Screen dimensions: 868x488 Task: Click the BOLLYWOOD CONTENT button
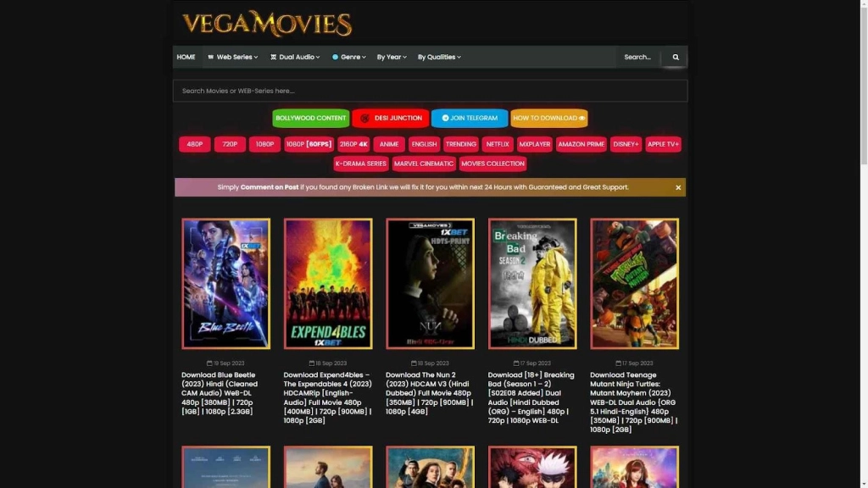click(x=311, y=118)
